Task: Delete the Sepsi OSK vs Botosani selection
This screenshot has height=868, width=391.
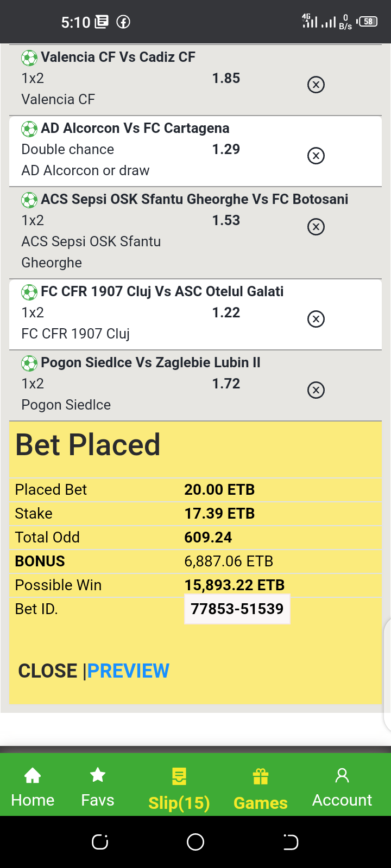Action: pos(316,226)
